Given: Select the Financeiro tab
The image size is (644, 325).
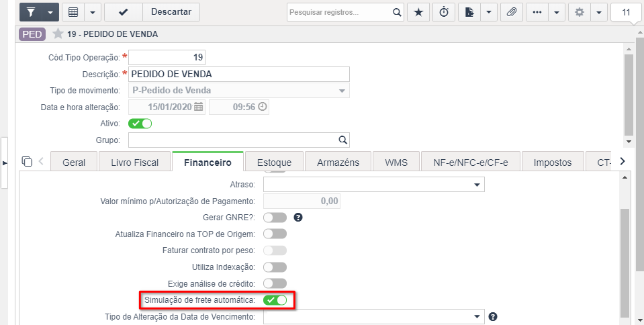Looking at the screenshot, I should coord(208,162).
